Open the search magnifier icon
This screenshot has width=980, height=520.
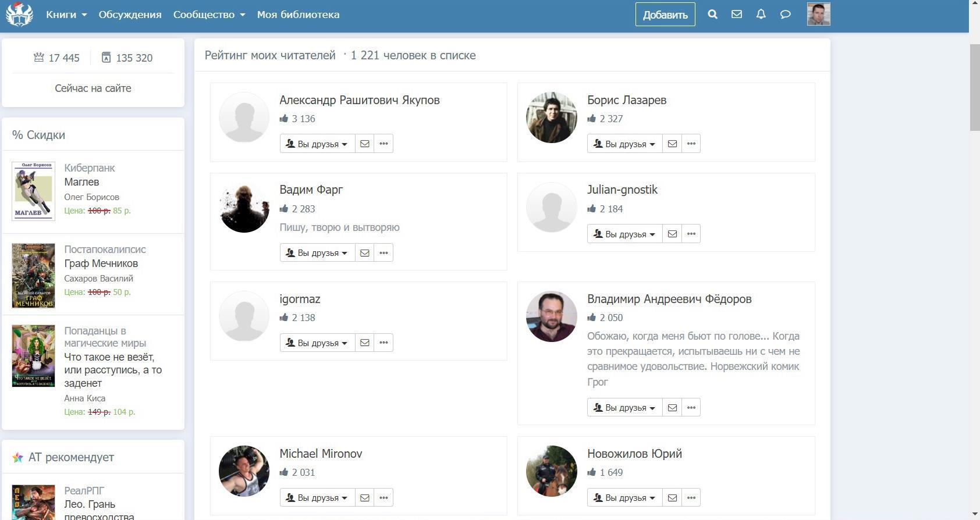(712, 15)
